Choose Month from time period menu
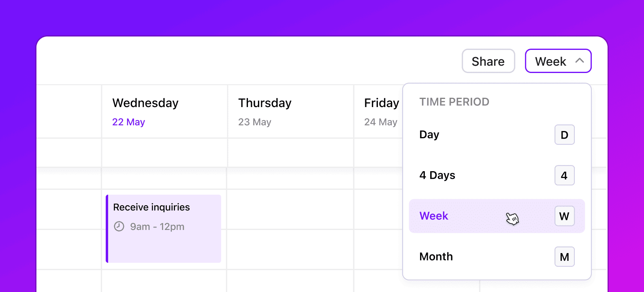The image size is (644, 292). point(497,256)
